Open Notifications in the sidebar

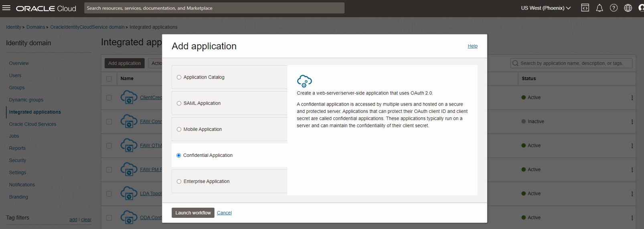(x=22, y=185)
